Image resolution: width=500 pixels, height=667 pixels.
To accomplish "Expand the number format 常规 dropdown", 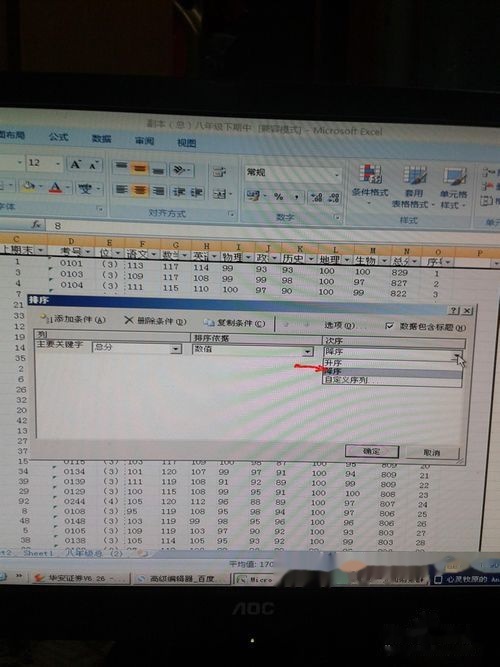I will click(336, 175).
